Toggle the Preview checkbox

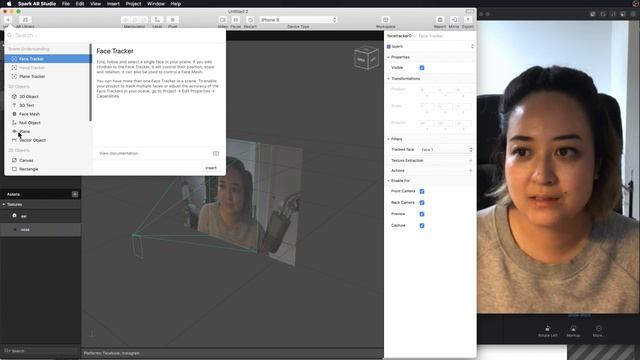click(422, 214)
